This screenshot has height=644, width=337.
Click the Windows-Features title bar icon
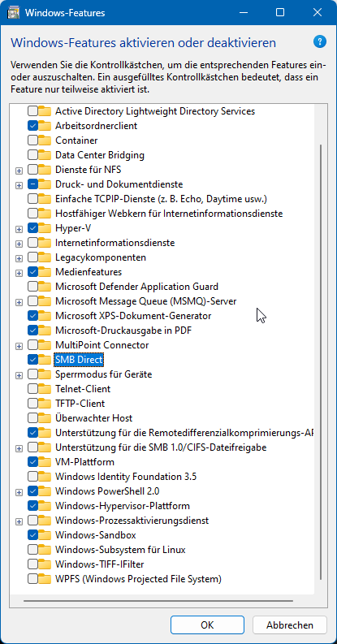point(14,13)
